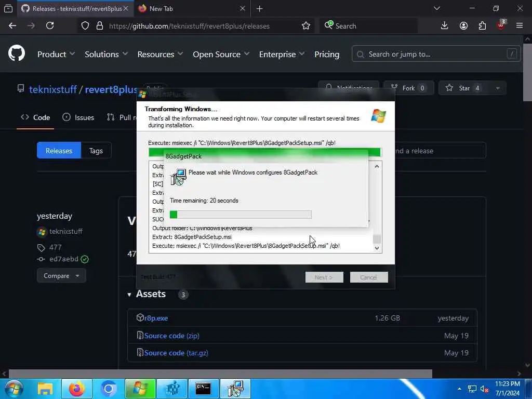The image size is (532, 399).
Task: Click the installer taskbar icon
Action: pyautogui.click(x=235, y=389)
